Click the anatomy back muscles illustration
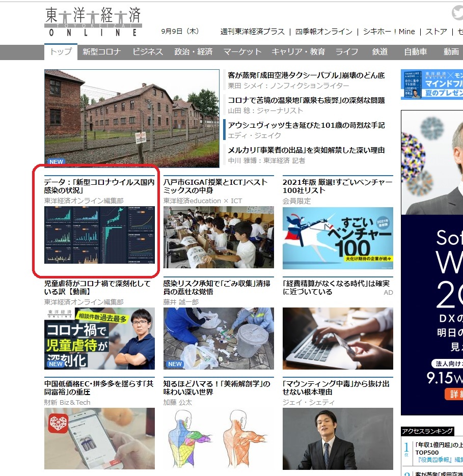463x476 pixels. click(x=219, y=439)
